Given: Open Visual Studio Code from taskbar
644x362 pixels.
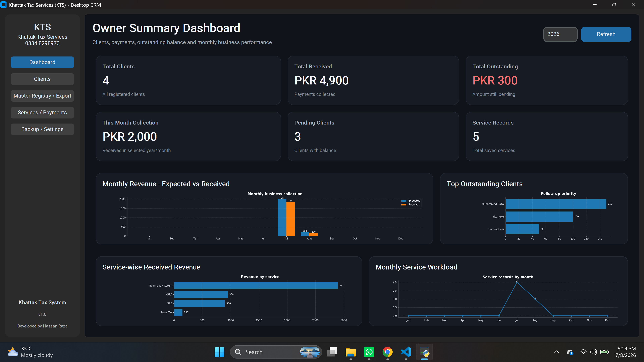Looking at the screenshot, I should tap(406, 352).
